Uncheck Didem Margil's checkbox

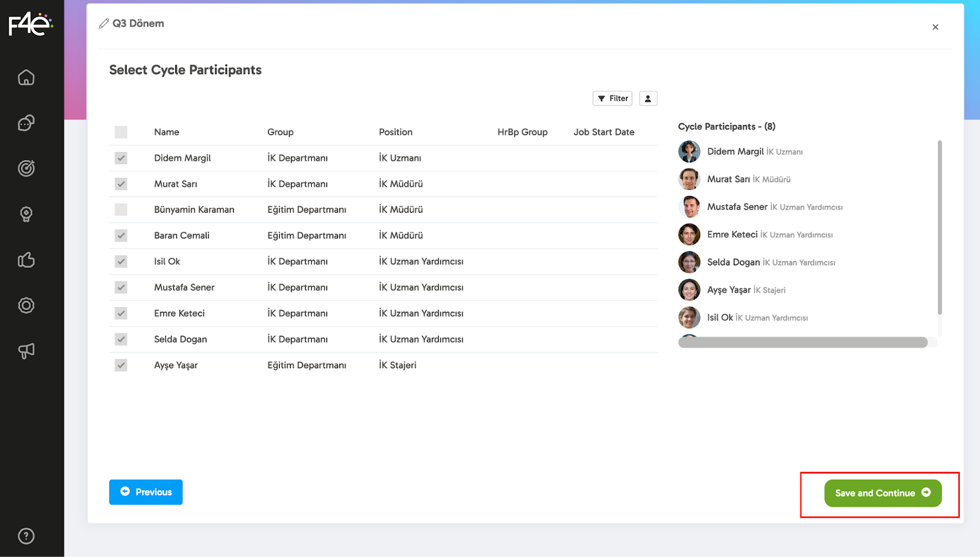click(121, 158)
